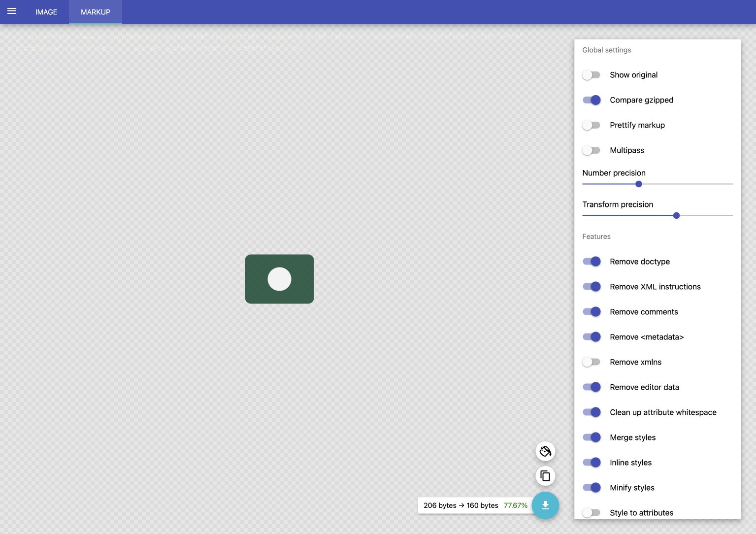
Task: Toggle Remove <metadata> switch
Action: pos(591,337)
